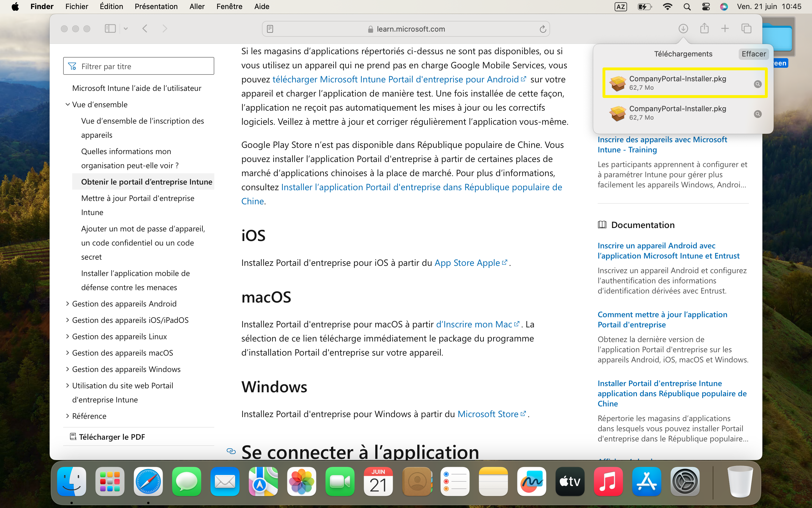Open Installer Portail d'entreprise Intune Chine article
Image resolution: width=812 pixels, height=508 pixels.
[672, 393]
